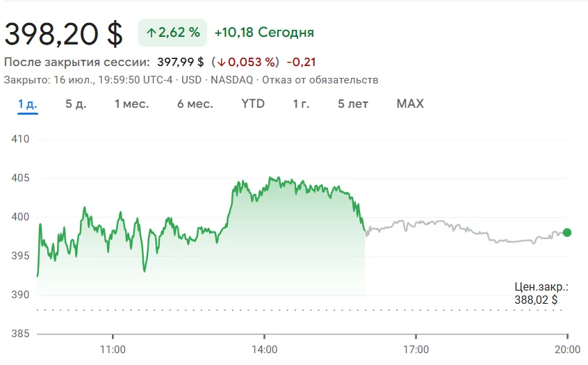The height and width of the screenshot is (365, 588).
Task: Click the 14:00 time axis marker
Action: coord(265,349)
